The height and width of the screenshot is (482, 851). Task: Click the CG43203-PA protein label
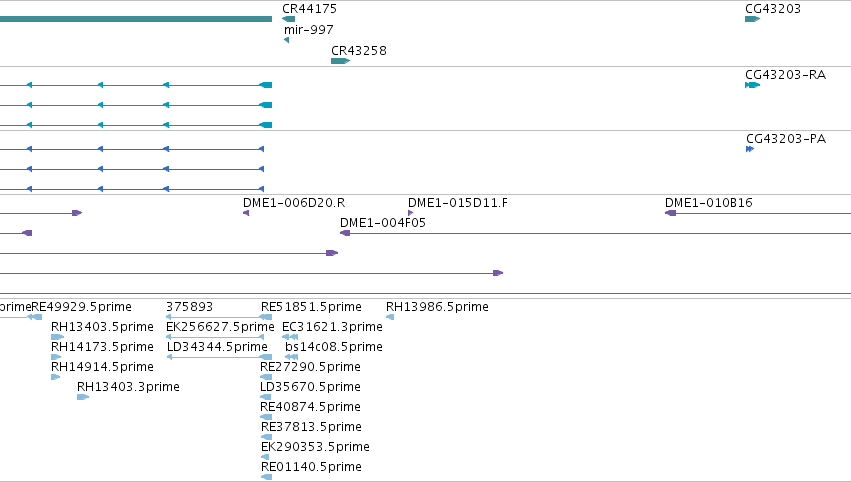pyautogui.click(x=786, y=138)
